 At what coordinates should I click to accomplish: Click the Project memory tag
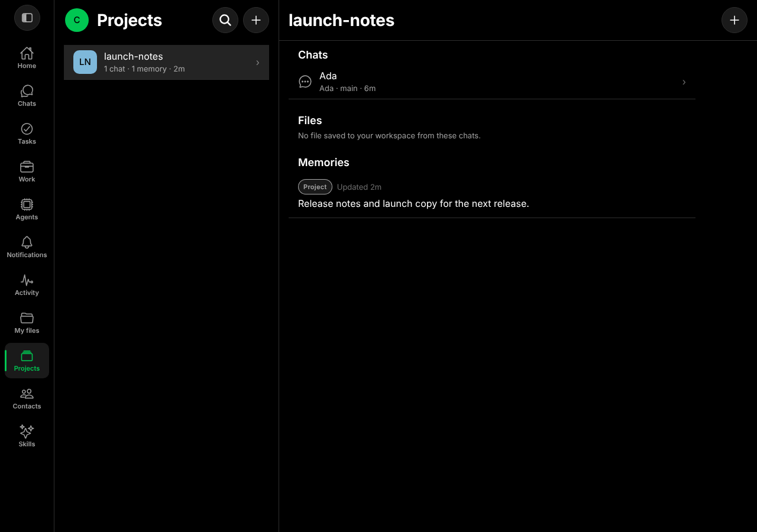point(315,187)
